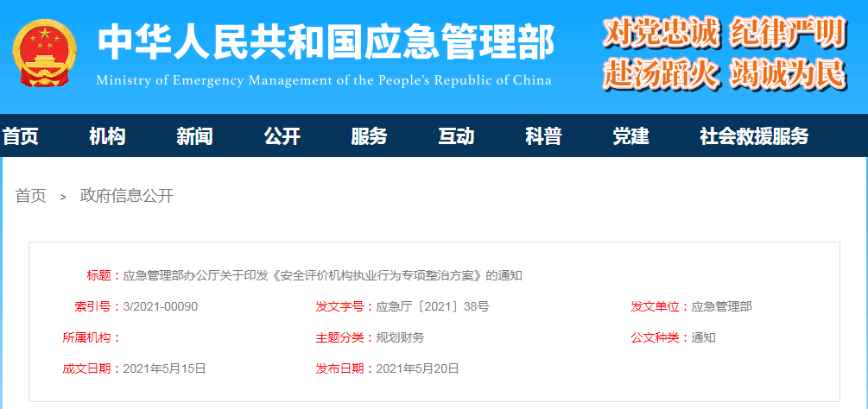The height and width of the screenshot is (409, 868).
Task: Click the English ministry name subtitle
Action: click(324, 81)
